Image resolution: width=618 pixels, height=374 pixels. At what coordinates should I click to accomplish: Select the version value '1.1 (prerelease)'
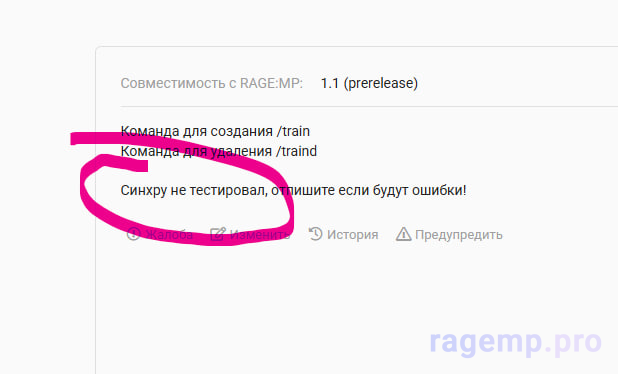click(x=369, y=83)
